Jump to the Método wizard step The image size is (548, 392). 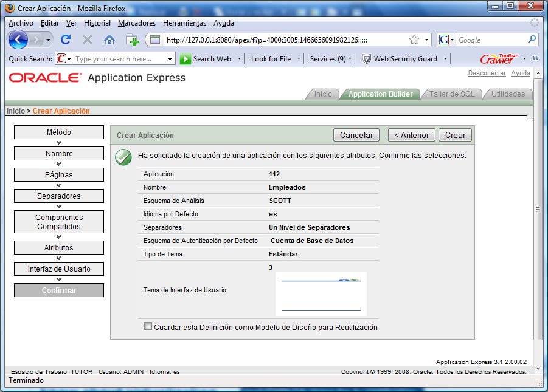click(x=59, y=132)
